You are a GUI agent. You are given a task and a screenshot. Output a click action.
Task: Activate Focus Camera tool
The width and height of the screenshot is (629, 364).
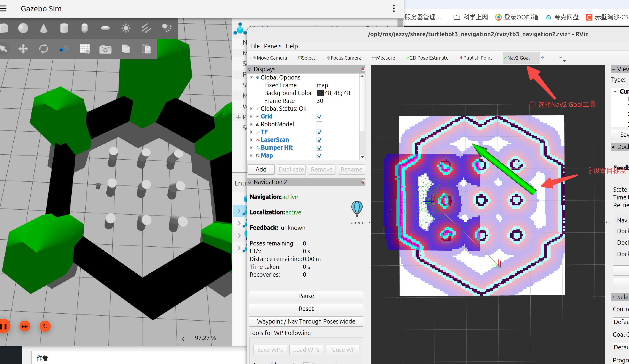click(344, 58)
